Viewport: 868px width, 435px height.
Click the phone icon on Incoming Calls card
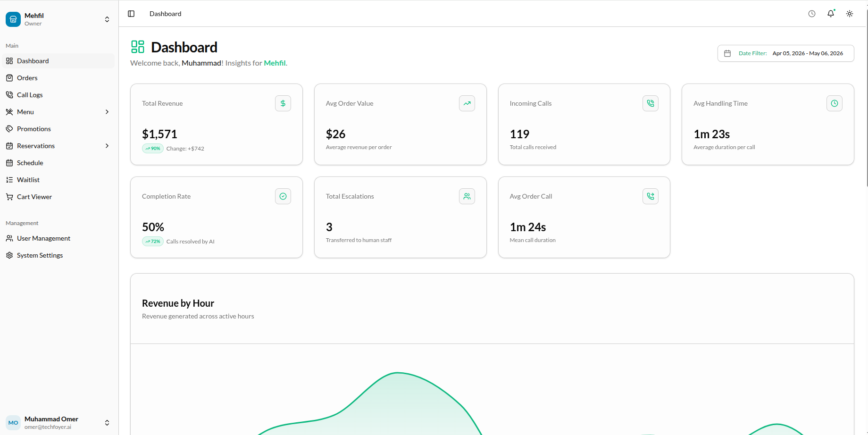coord(651,103)
